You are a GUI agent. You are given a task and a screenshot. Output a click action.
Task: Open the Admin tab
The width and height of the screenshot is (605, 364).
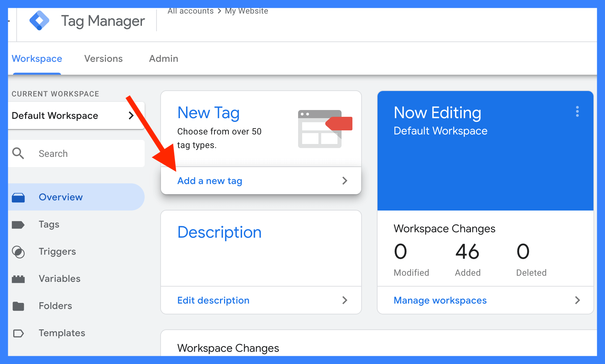pyautogui.click(x=163, y=58)
